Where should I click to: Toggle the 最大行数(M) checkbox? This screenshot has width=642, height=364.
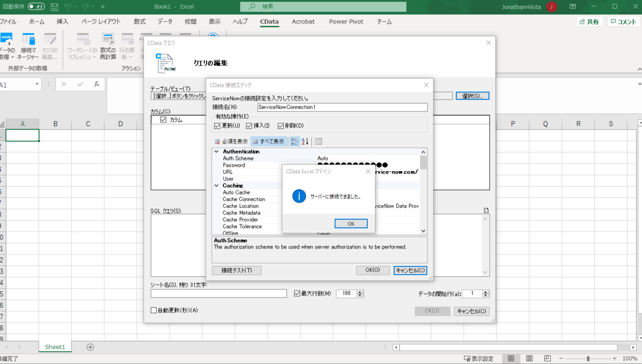point(296,293)
